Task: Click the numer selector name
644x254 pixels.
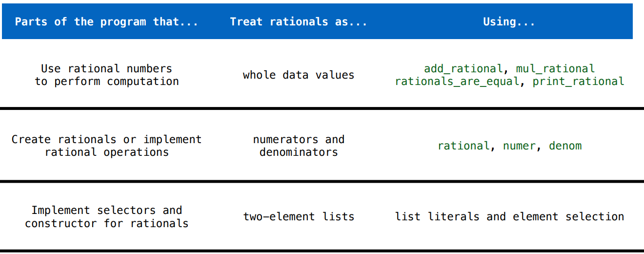Action: pos(519,146)
